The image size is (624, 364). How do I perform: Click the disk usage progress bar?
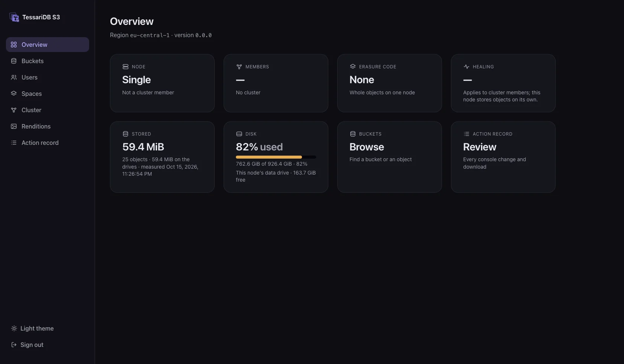click(276, 157)
